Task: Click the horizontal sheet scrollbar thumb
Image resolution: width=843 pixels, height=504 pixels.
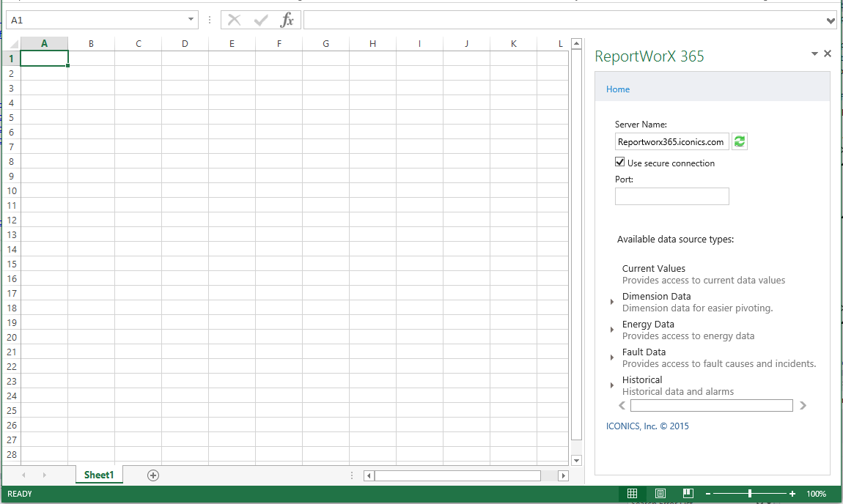Action: point(457,475)
